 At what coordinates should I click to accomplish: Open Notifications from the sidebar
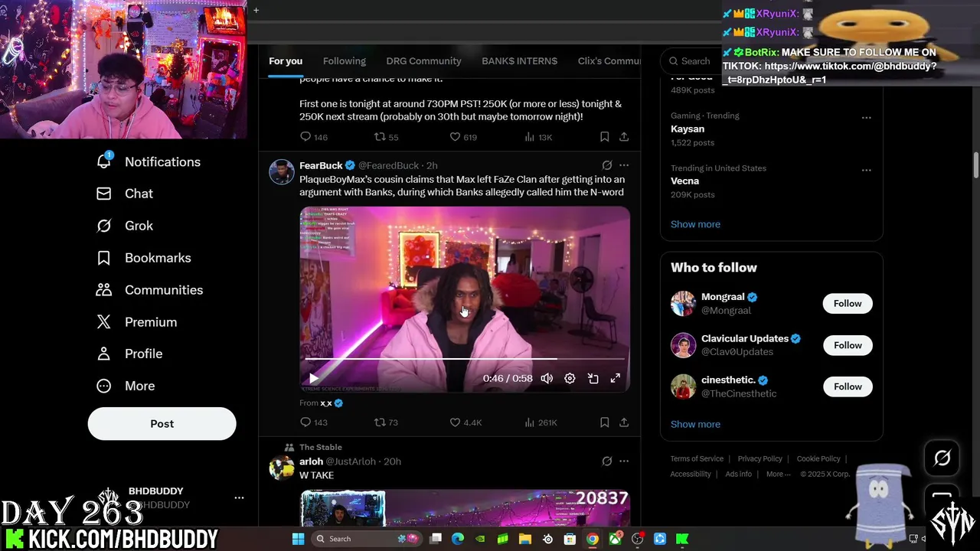tap(148, 161)
